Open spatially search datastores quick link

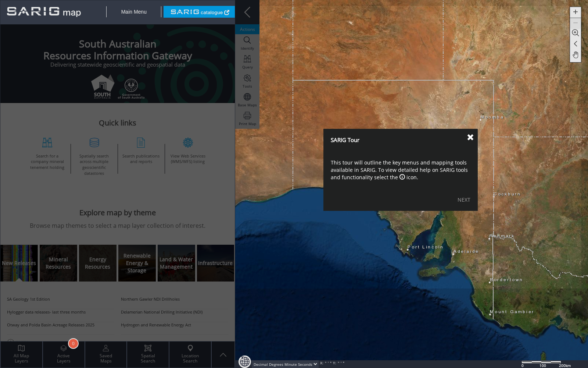(x=94, y=156)
